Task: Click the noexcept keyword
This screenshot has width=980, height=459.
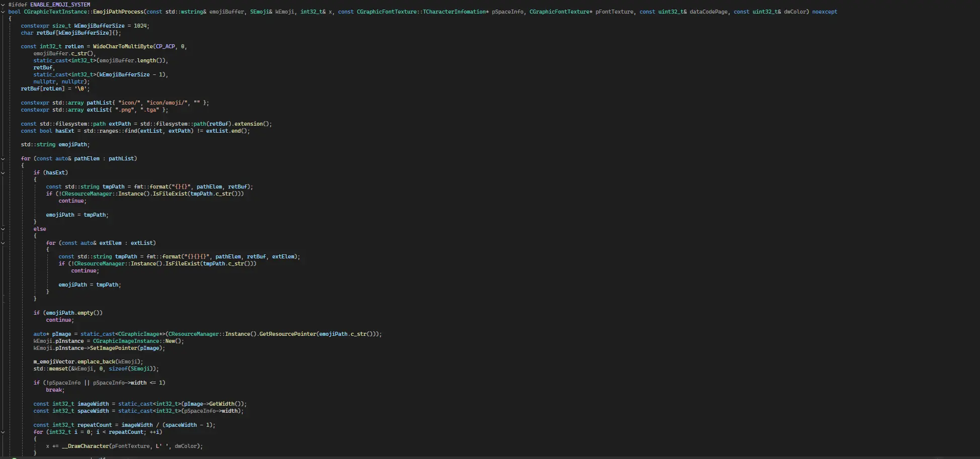Action: (x=826, y=11)
